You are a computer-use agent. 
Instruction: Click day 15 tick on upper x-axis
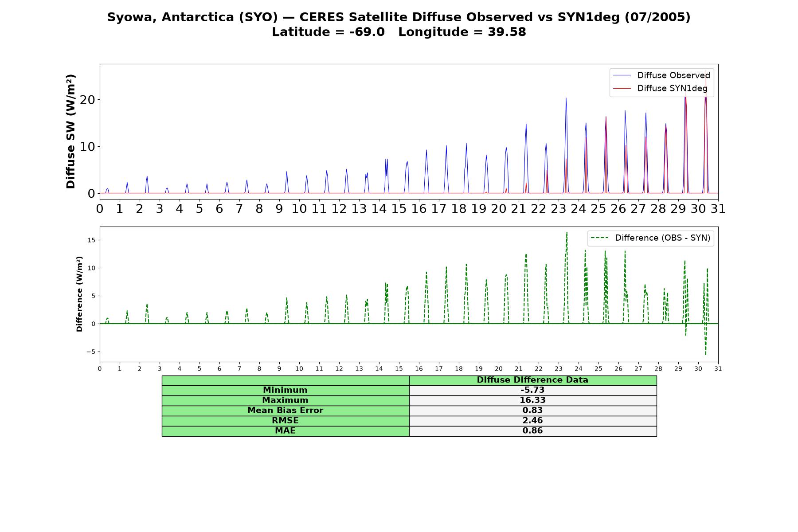point(399,209)
